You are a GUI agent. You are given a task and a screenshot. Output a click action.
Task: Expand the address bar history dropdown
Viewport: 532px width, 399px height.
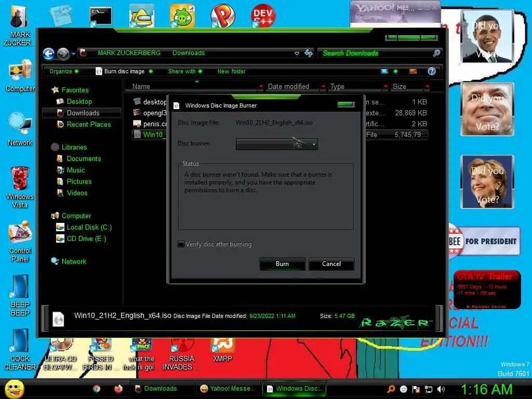tap(297, 54)
